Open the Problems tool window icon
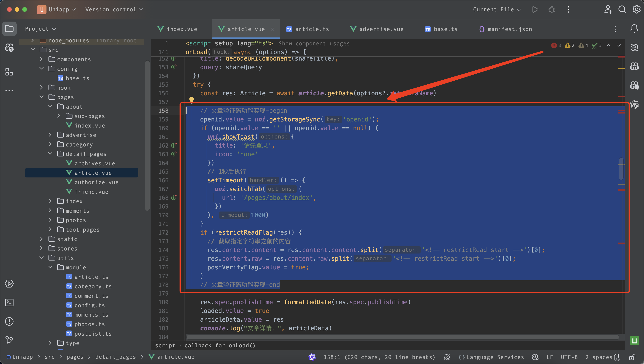Screen dimensions: 644x364 tap(9, 321)
